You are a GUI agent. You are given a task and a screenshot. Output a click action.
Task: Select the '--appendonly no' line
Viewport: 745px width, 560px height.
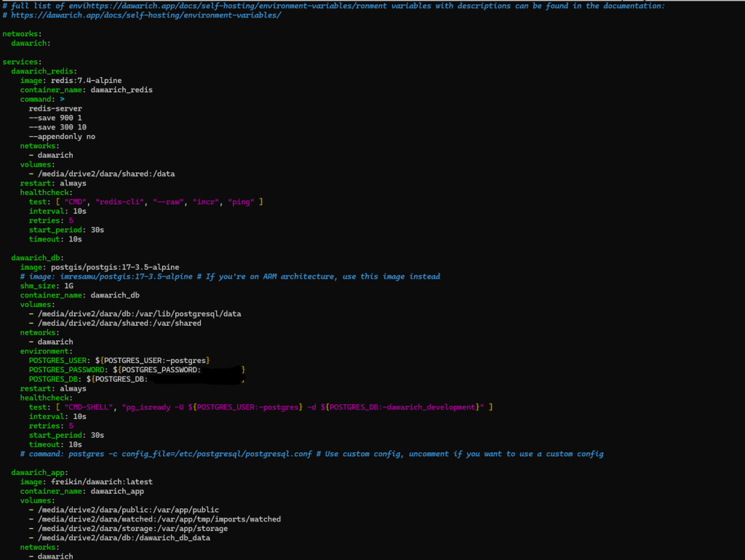coord(63,136)
